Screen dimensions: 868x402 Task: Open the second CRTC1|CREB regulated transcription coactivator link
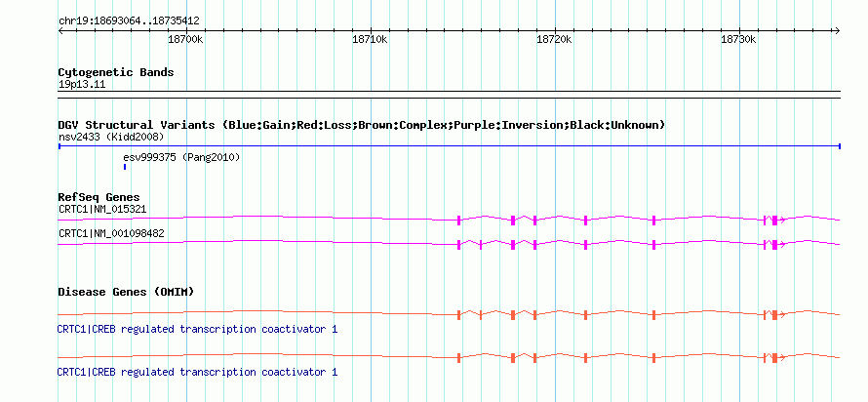coord(197,372)
